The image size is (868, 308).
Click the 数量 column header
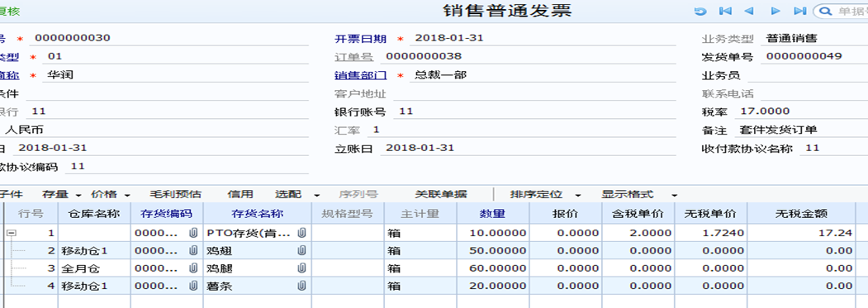493,214
